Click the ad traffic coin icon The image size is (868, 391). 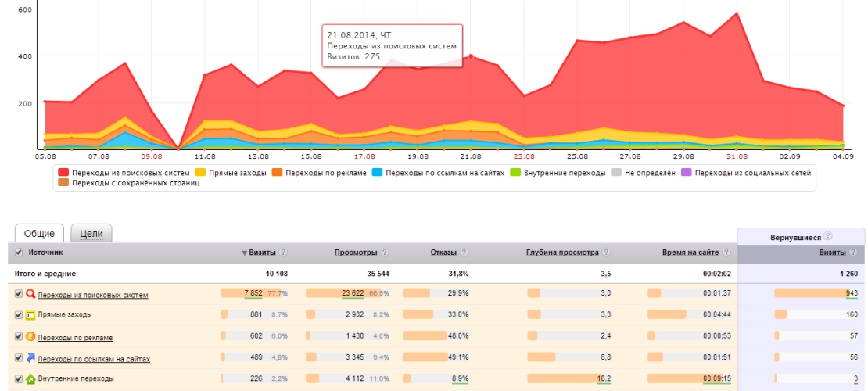click(x=30, y=336)
